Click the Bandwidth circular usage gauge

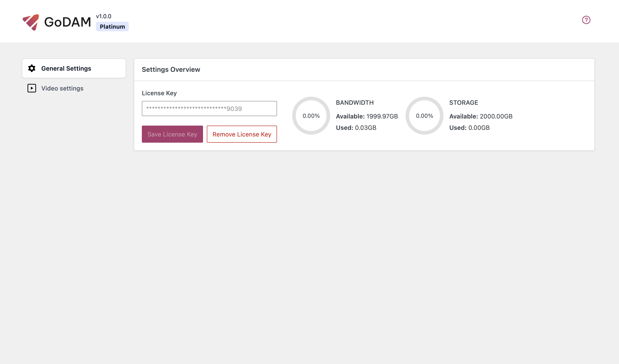(311, 116)
